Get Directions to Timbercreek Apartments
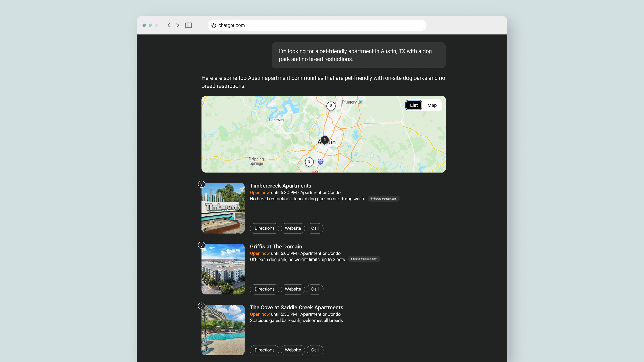The width and height of the screenshot is (644, 362). pos(264,228)
